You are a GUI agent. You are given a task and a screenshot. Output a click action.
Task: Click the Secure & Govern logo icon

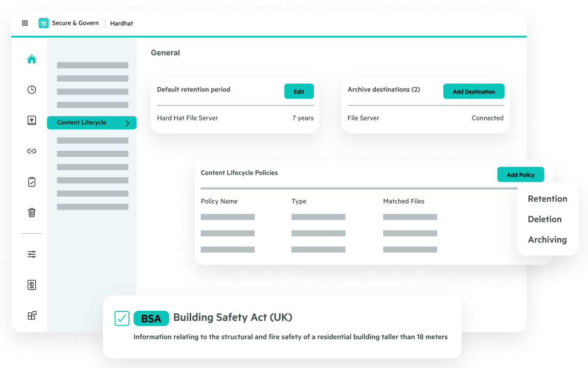click(43, 23)
